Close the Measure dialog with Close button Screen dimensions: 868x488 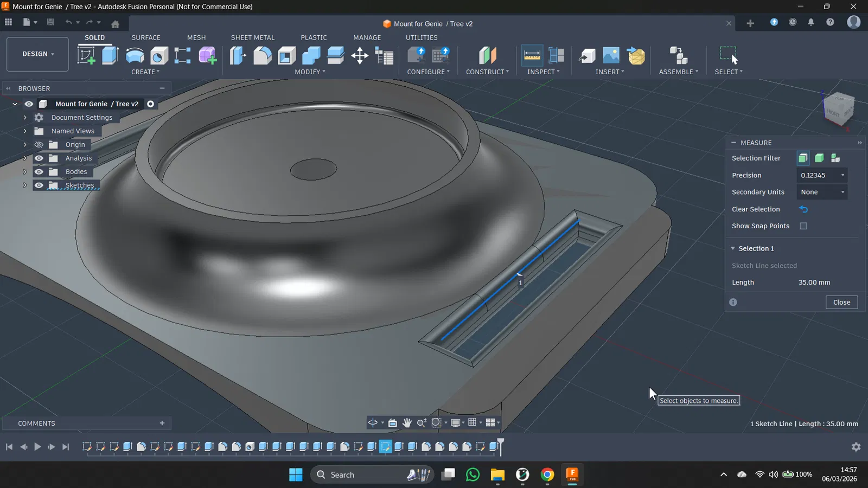coord(841,302)
